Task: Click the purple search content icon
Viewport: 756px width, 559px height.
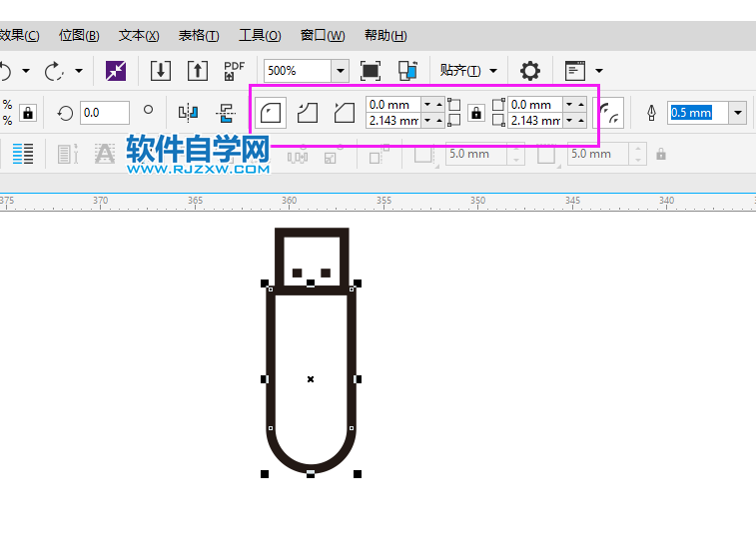Action: tap(116, 71)
